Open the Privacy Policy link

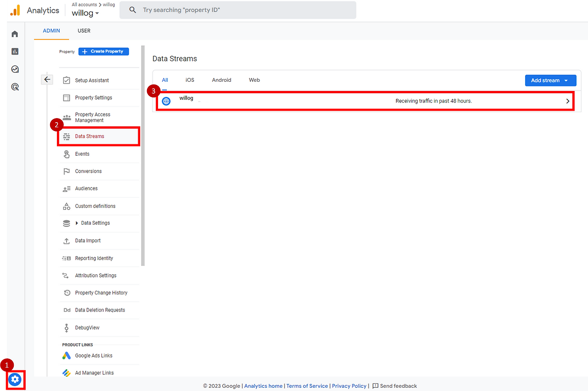coord(349,386)
